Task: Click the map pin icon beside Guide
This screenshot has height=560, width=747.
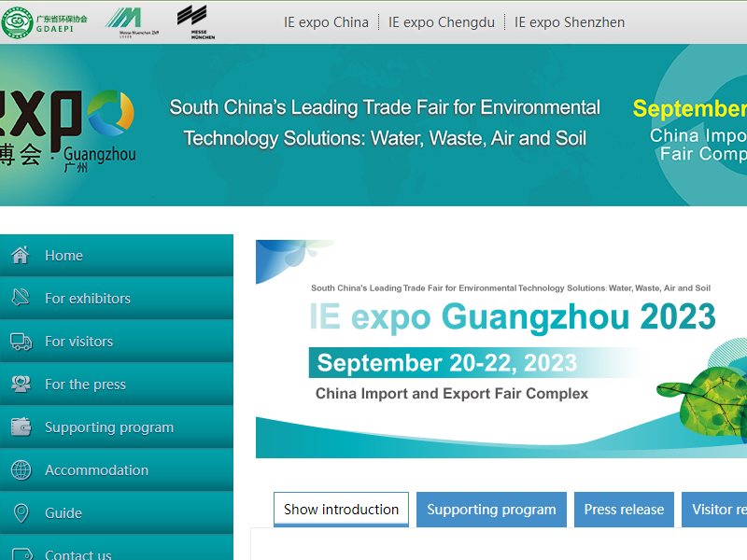Action: (21, 512)
